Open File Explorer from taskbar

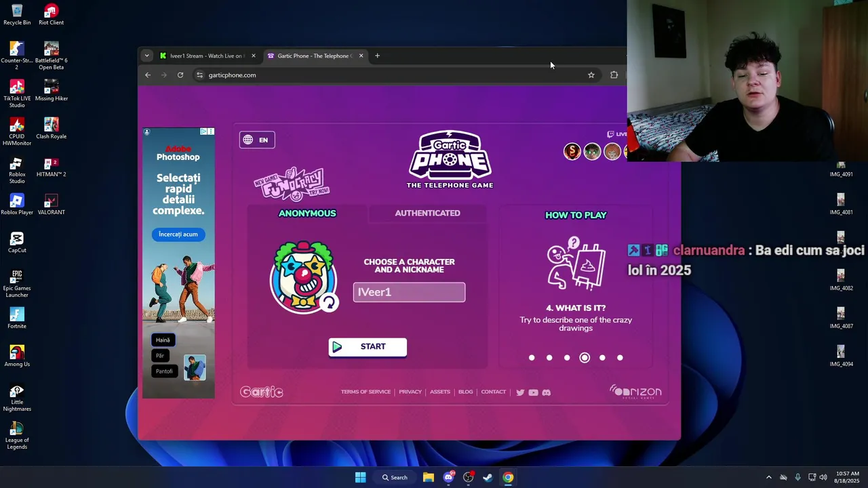coord(429,477)
